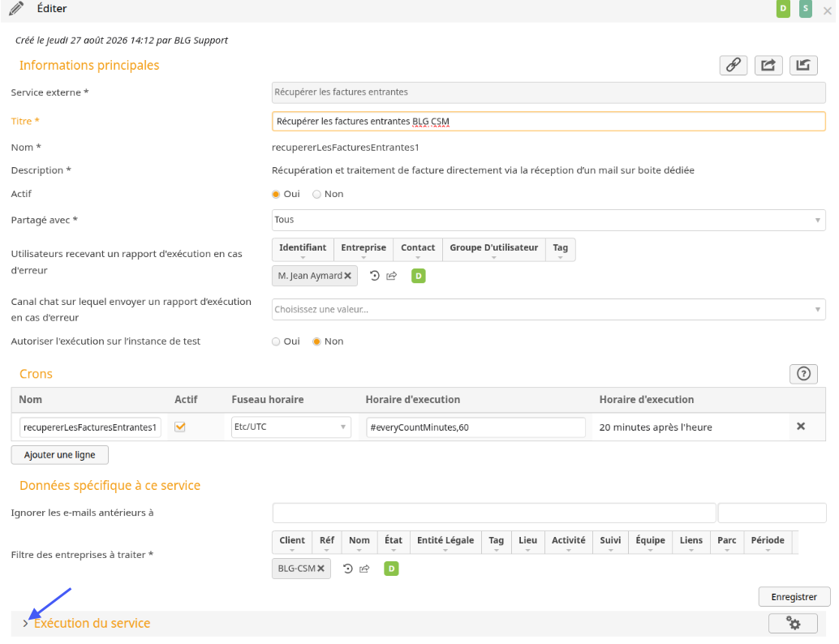Open the Groupe D'utilisateur filter tab

(494, 249)
